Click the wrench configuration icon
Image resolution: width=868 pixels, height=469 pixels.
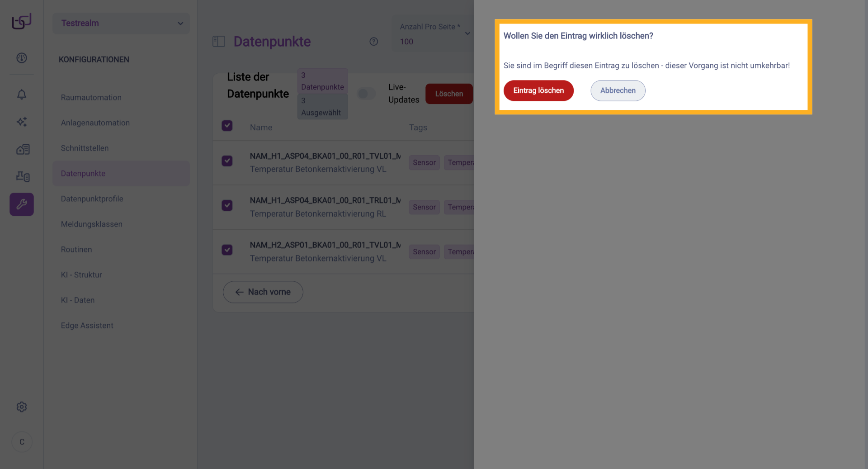click(x=22, y=204)
